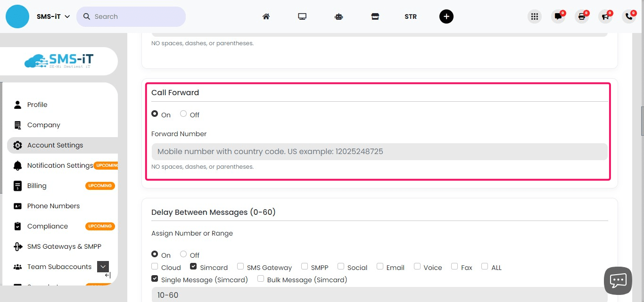Click the desktop monitor icon in navbar
Viewport: 644px width, 302px height.
click(x=302, y=16)
